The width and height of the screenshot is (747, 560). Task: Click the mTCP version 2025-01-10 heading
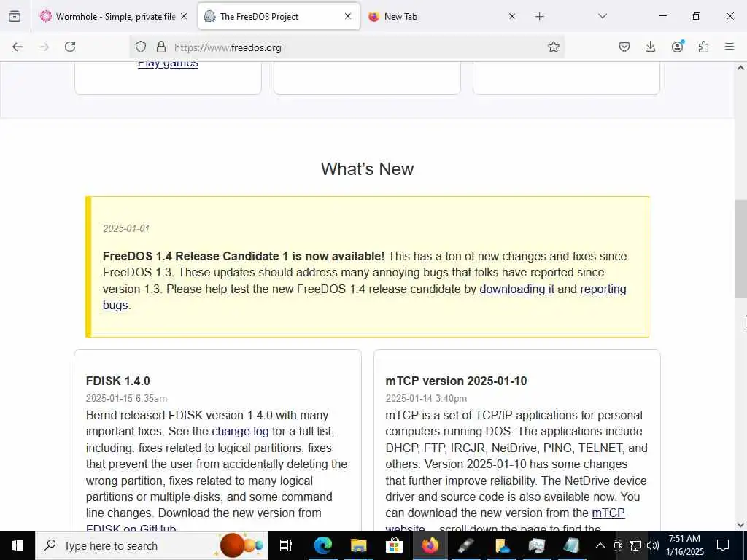[456, 381]
